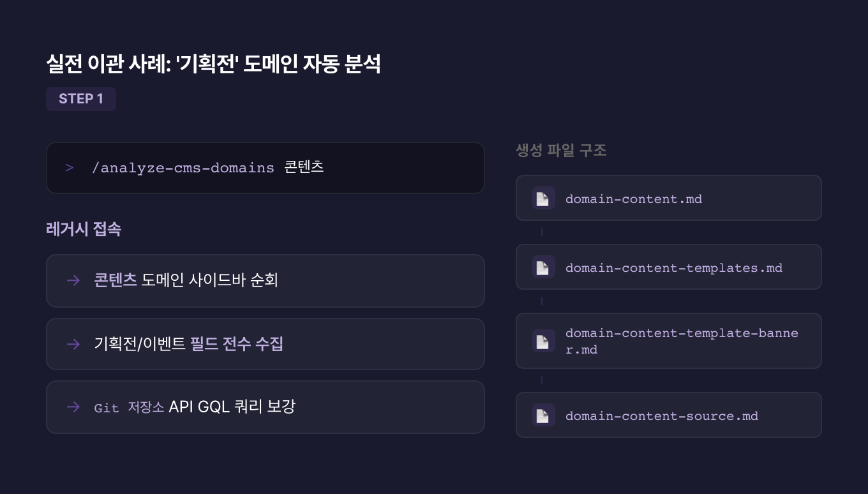Click arrow icon beside Git 저장소 API GQL

(x=73, y=407)
